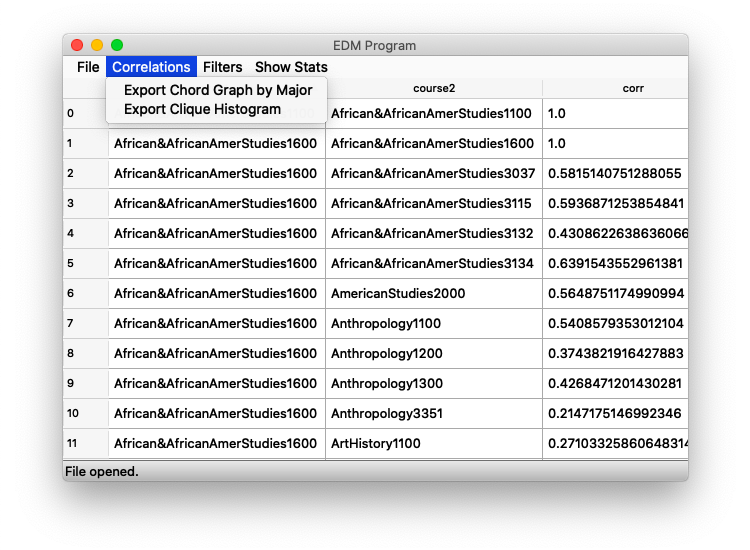Click the 0.3743821916427883 corr cell
The width and height of the screenshot is (750, 550).
click(x=614, y=354)
